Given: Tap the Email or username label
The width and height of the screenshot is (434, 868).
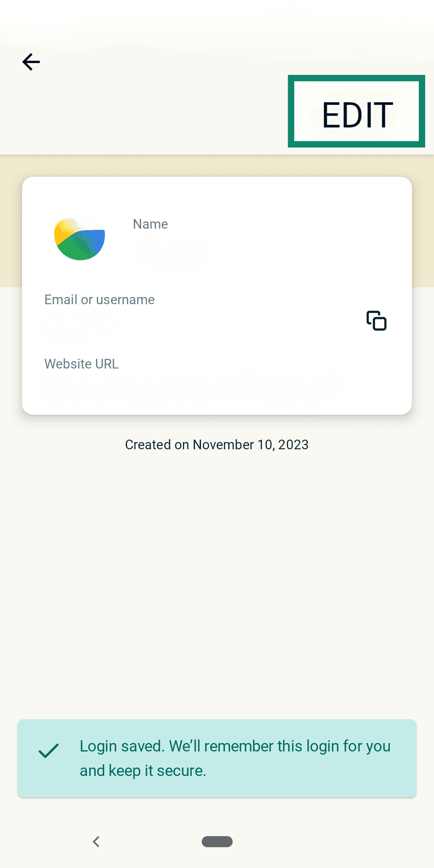Looking at the screenshot, I should click(x=99, y=299).
